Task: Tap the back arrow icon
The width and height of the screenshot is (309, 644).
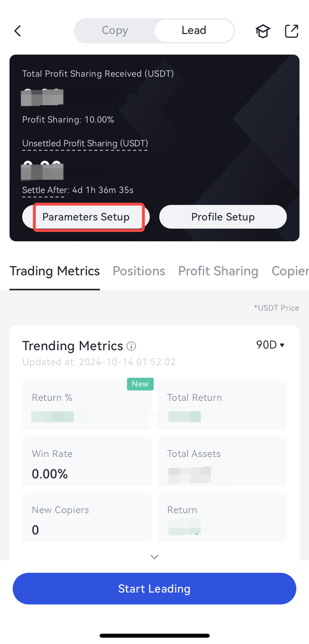Action: pyautogui.click(x=18, y=31)
